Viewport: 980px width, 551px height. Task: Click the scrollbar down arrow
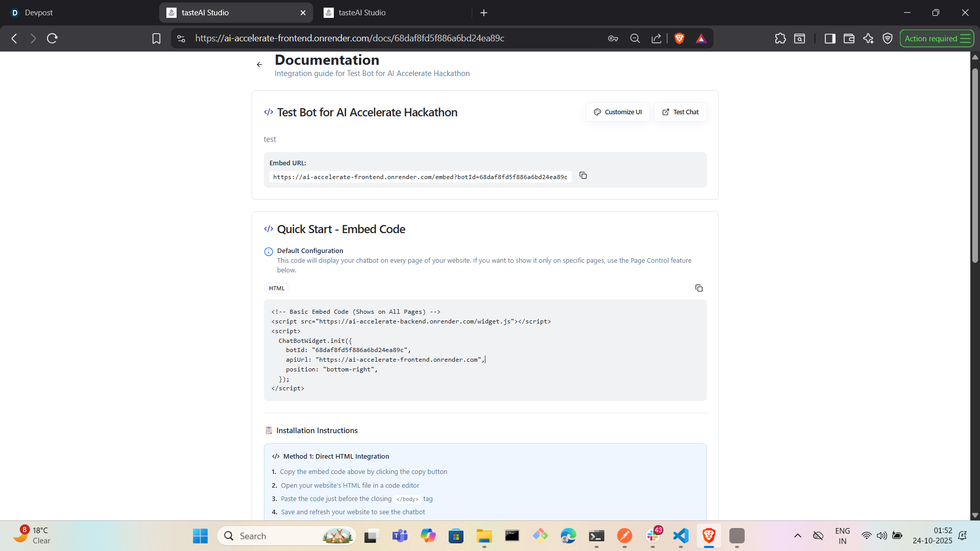click(975, 515)
